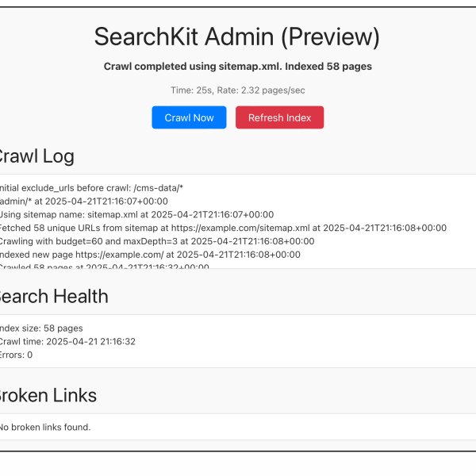Click the partially hidden 'Crawled 58 pages' log line
Viewport: 476px width, 476px height.
pos(103,267)
